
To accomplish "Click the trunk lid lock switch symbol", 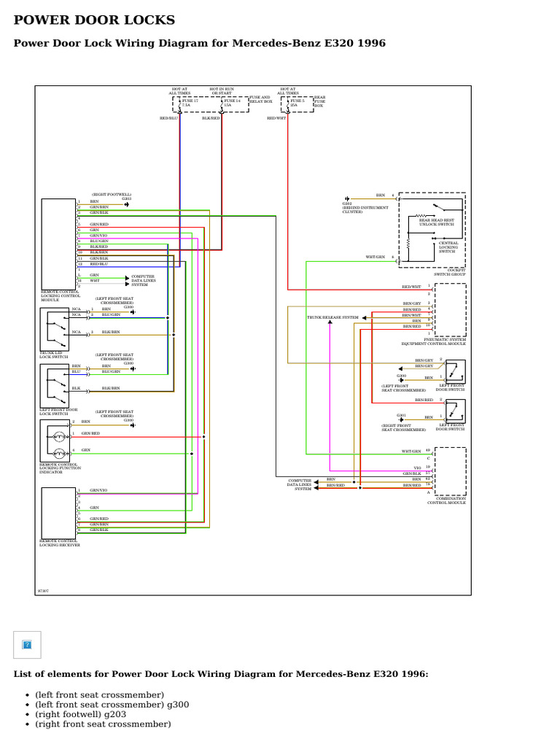I will click(x=55, y=329).
